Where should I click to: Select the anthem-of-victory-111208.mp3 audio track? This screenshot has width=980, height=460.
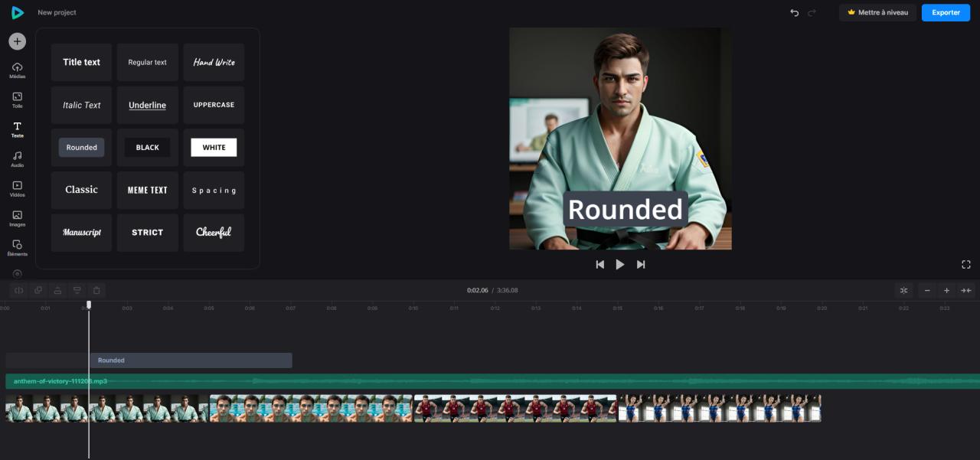[x=492, y=381]
